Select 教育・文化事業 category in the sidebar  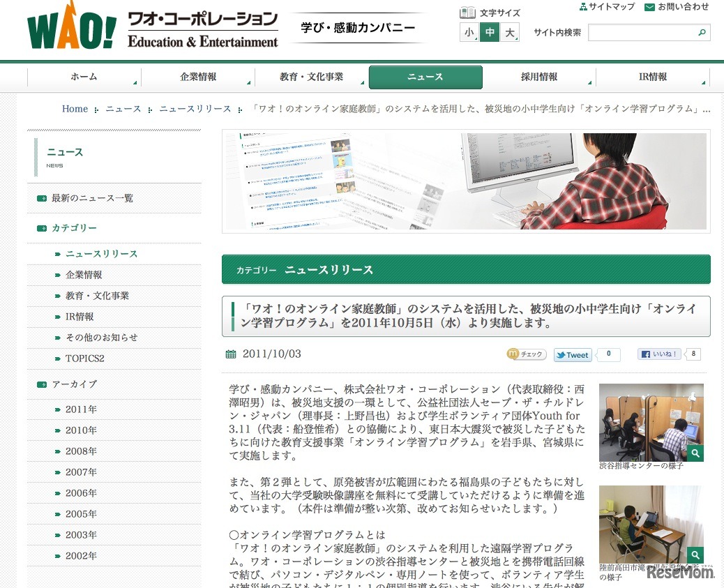(98, 296)
